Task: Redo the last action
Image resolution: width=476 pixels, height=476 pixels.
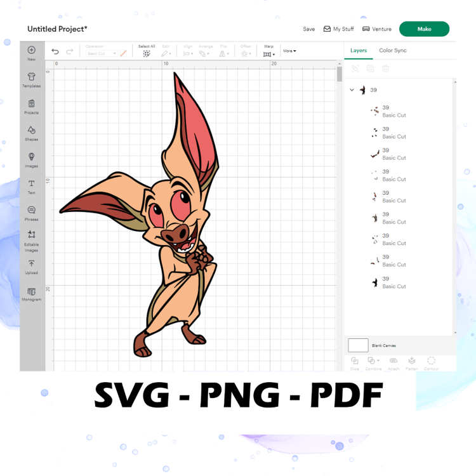Action: 70,51
